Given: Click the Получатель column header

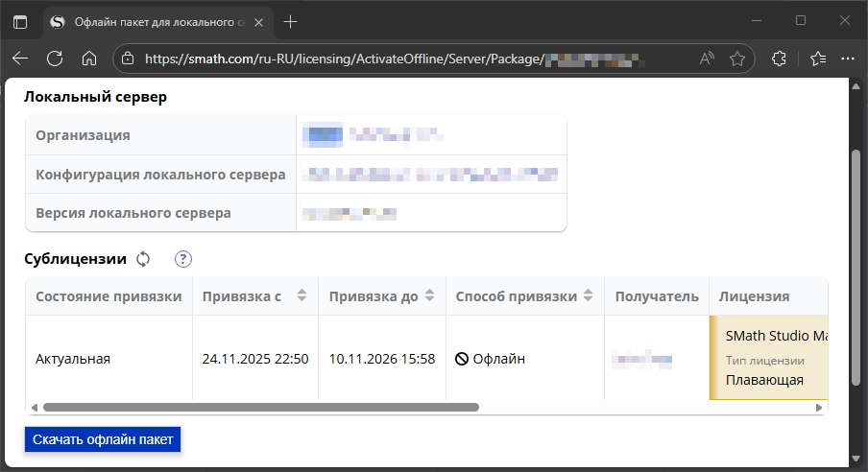Looking at the screenshot, I should (x=657, y=296).
